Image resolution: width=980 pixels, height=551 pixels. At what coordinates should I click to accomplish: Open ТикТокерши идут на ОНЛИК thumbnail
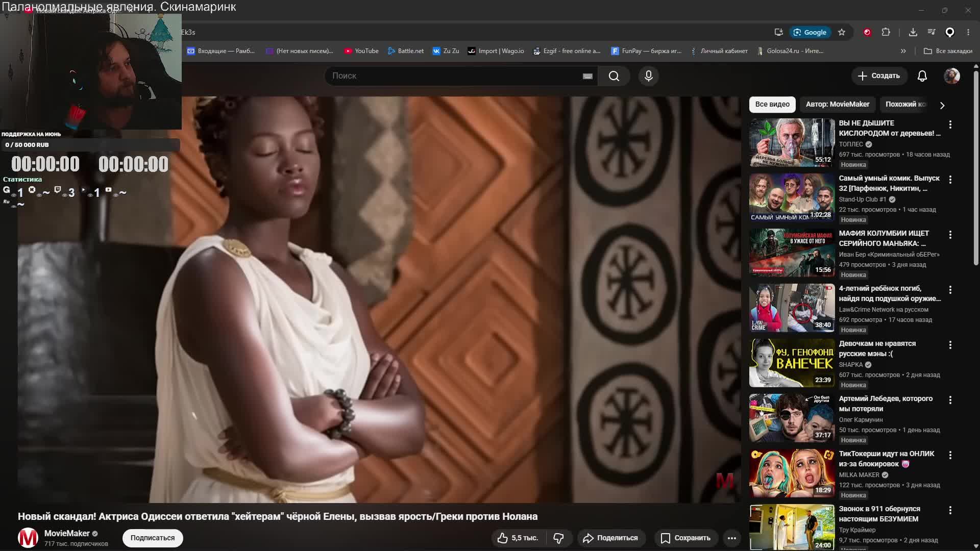coord(792,473)
